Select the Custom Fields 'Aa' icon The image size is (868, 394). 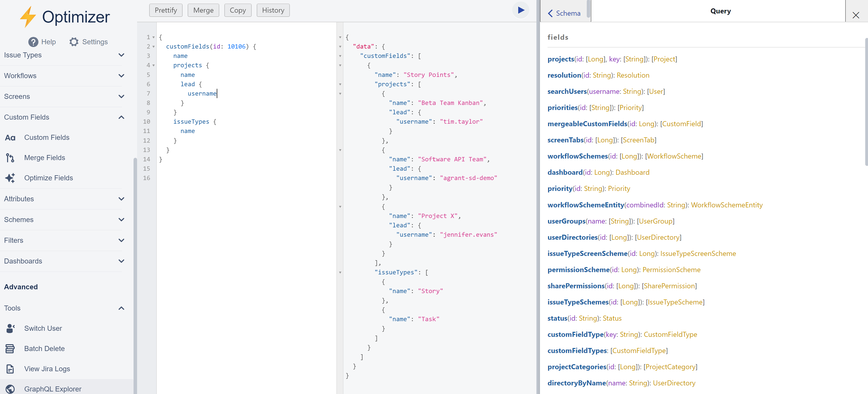[x=10, y=138]
